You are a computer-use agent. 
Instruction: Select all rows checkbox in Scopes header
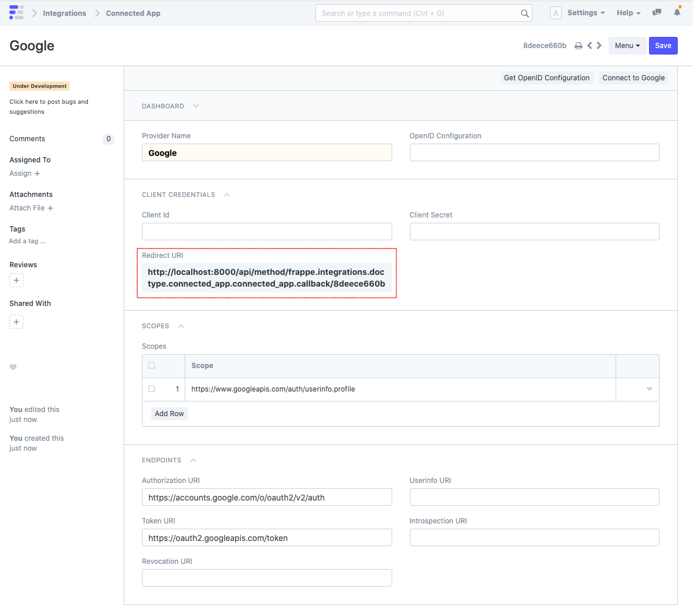click(152, 366)
